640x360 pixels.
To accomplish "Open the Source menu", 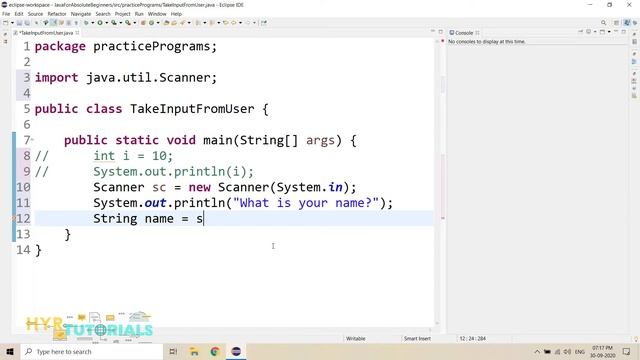I will (x=35, y=14).
